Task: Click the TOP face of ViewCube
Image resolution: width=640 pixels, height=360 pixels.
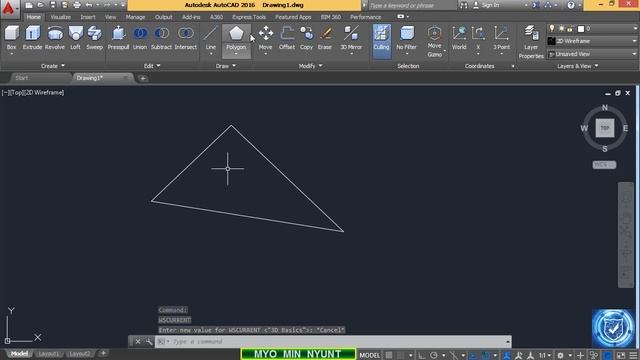Action: coord(604,128)
